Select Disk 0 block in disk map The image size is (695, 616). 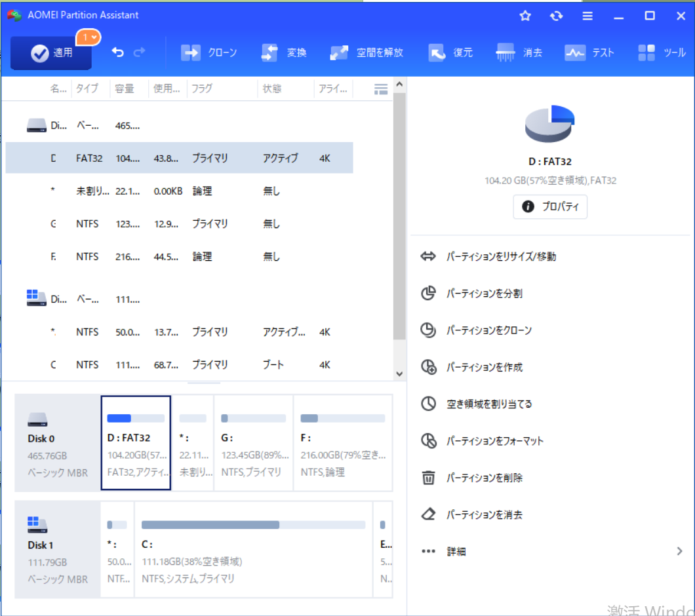(x=58, y=443)
